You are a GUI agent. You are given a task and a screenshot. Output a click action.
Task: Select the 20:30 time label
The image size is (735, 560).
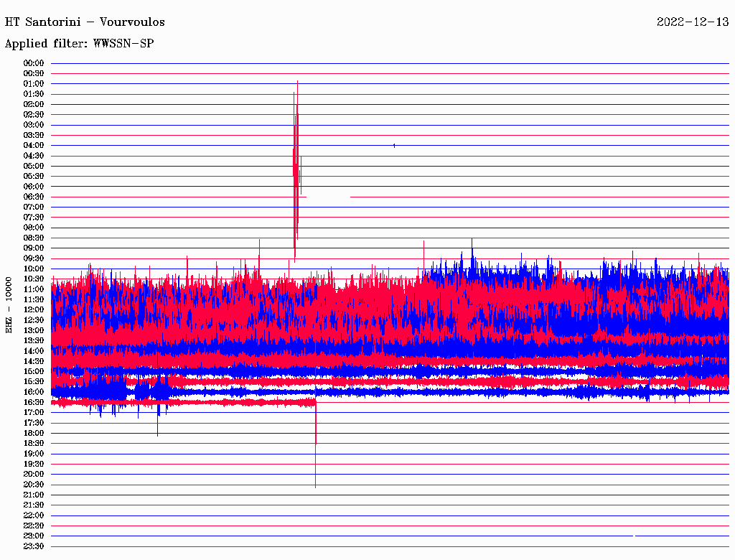34,485
